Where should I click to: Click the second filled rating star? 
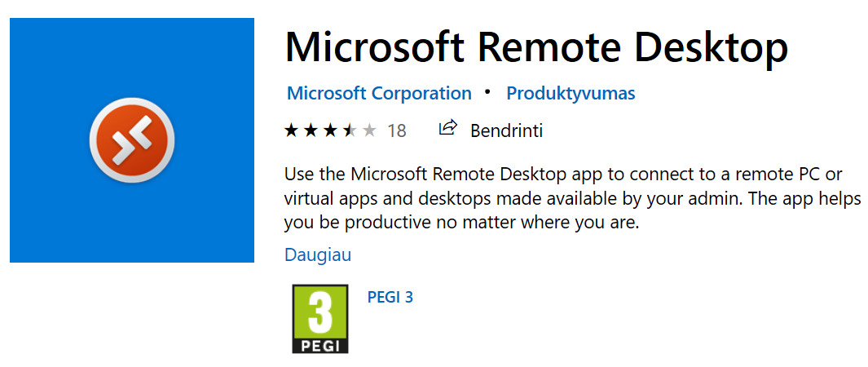[311, 131]
